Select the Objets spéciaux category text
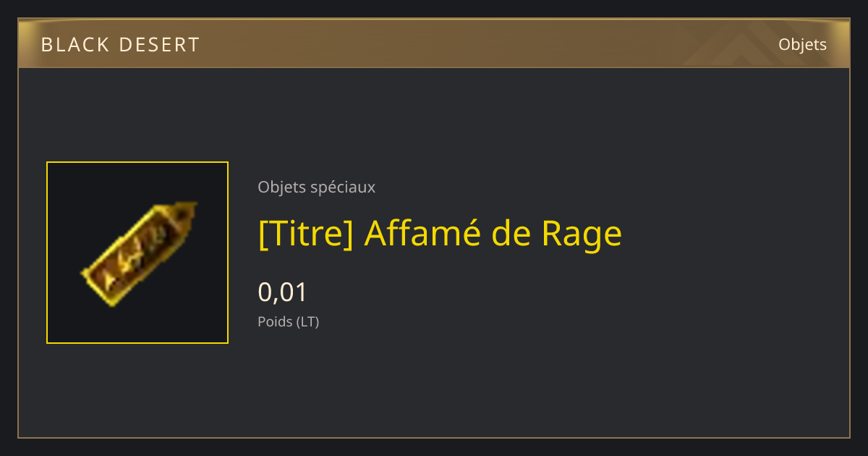 (316, 187)
